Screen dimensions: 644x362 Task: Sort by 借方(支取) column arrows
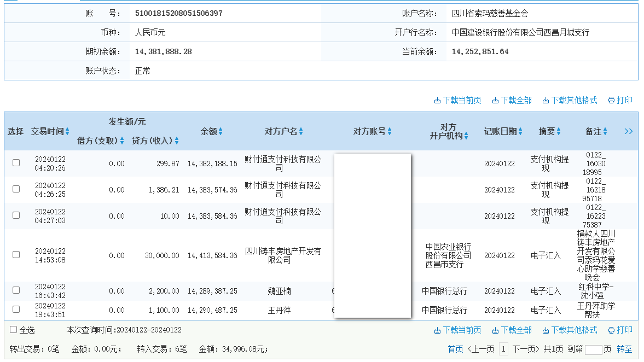click(x=122, y=141)
